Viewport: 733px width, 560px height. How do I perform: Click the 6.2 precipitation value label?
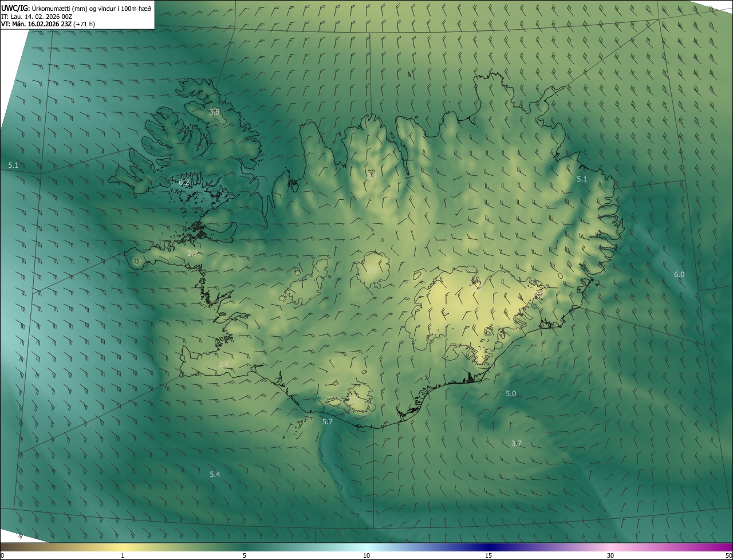pyautogui.click(x=184, y=183)
